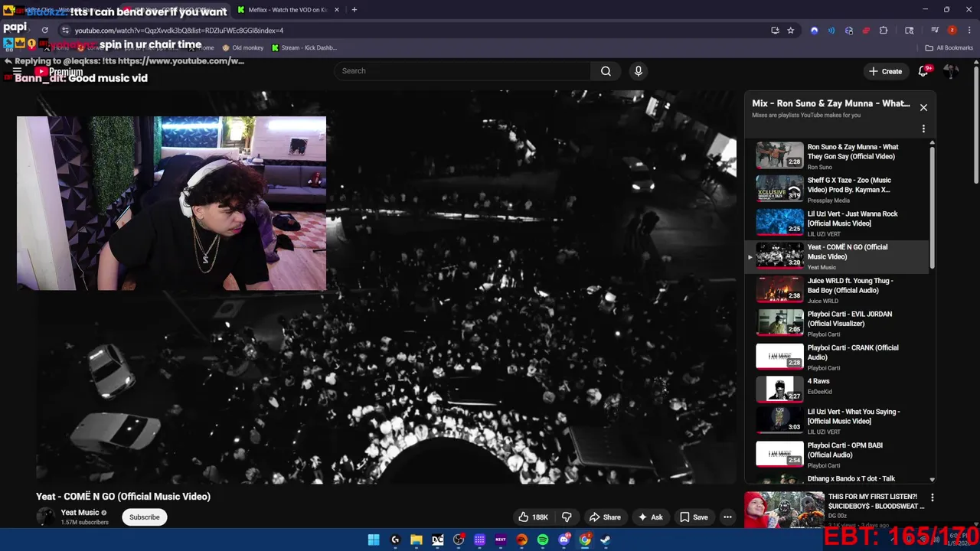Image resolution: width=980 pixels, height=551 pixels.
Task: Play Juice WRLD ft. Young Thug - Bad Boy
Action: tap(838, 290)
